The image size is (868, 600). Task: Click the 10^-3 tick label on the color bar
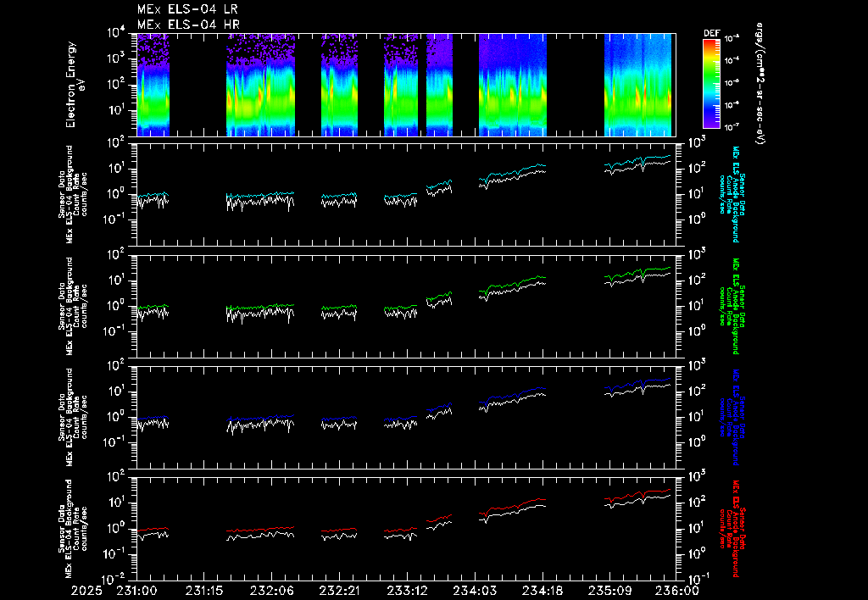point(732,39)
